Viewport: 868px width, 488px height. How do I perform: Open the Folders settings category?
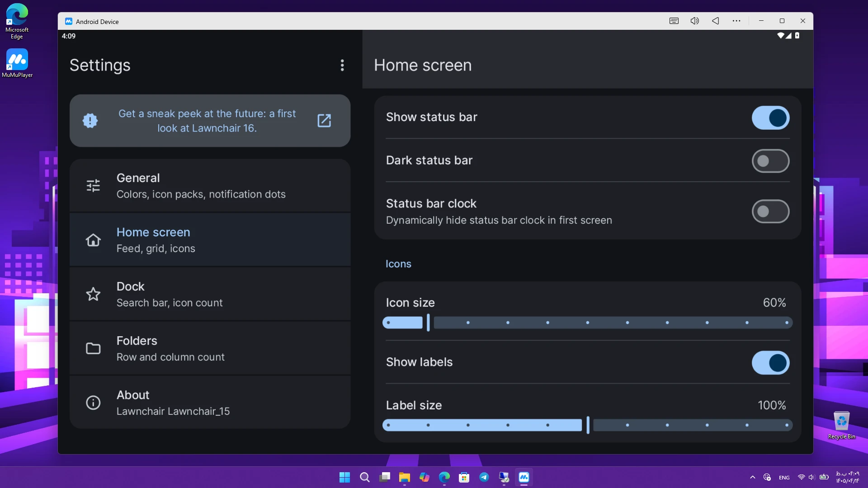[x=210, y=348]
